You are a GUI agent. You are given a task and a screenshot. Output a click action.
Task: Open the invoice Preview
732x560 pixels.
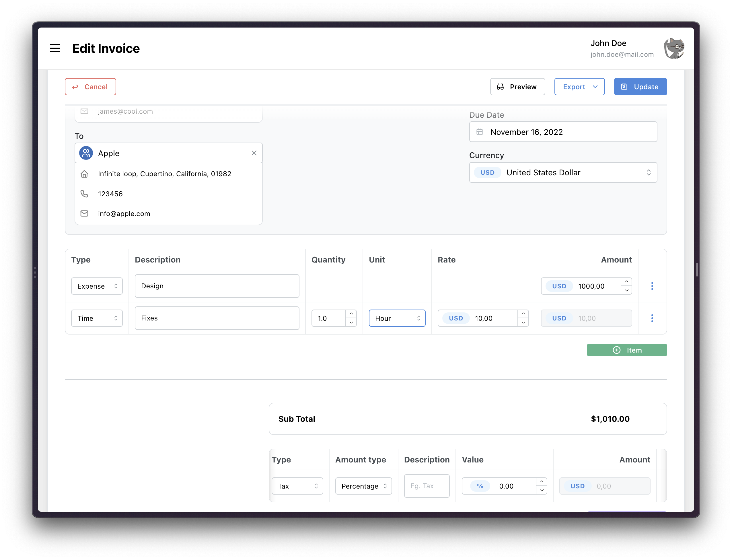coord(517,87)
